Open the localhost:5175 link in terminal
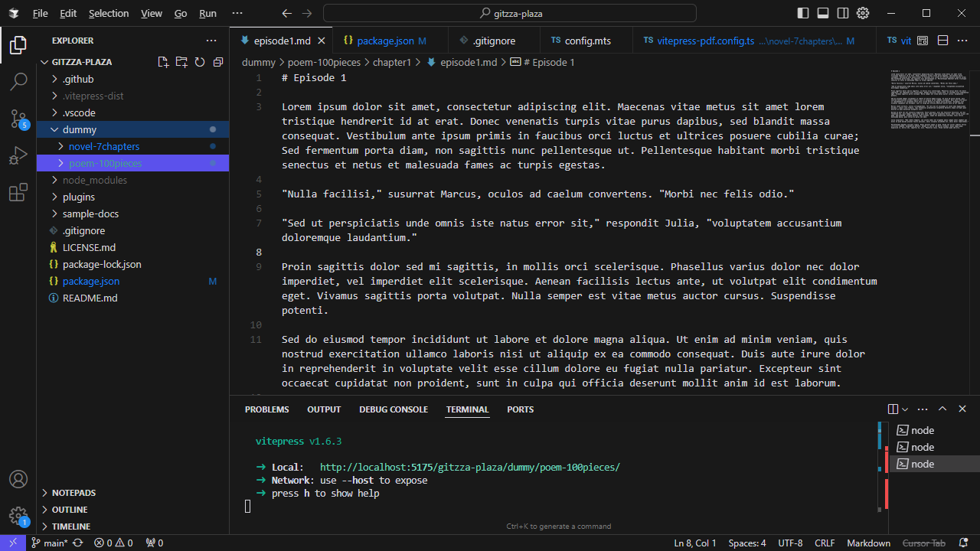The height and width of the screenshot is (551, 980). click(x=469, y=467)
